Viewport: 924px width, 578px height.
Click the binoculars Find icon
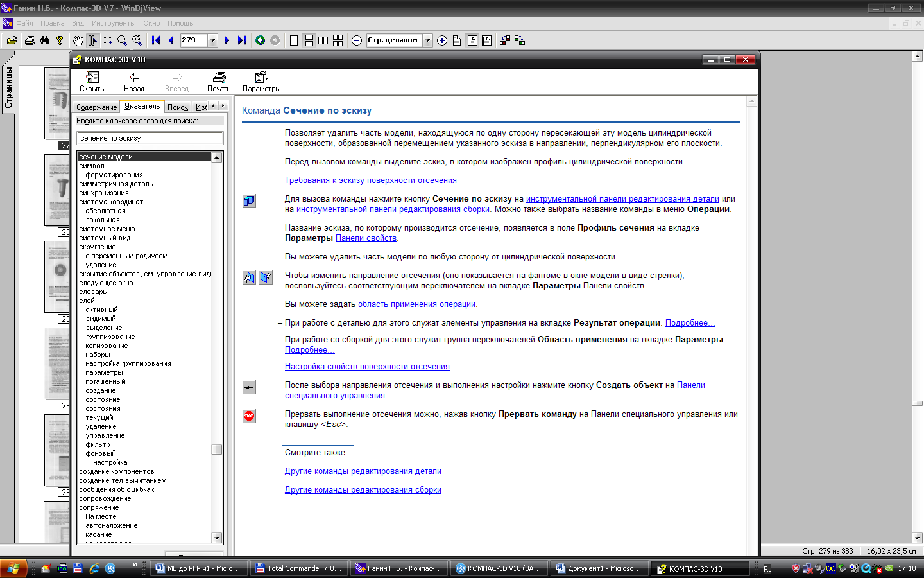(44, 40)
